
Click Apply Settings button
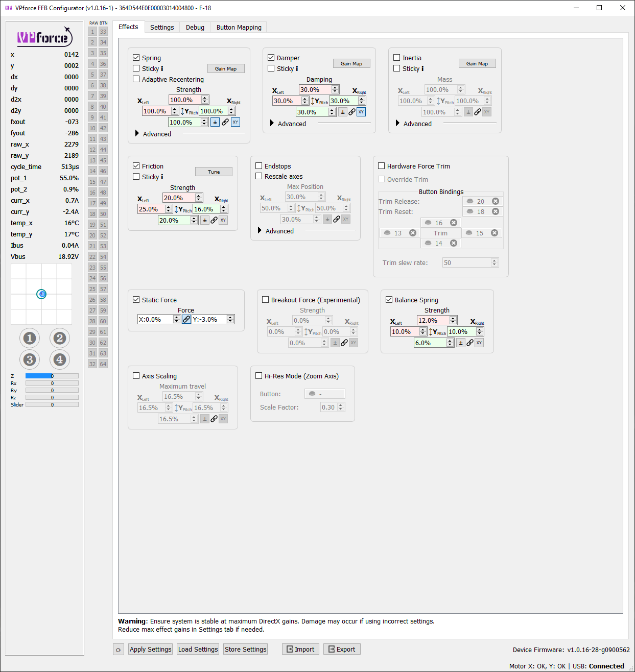coord(150,650)
